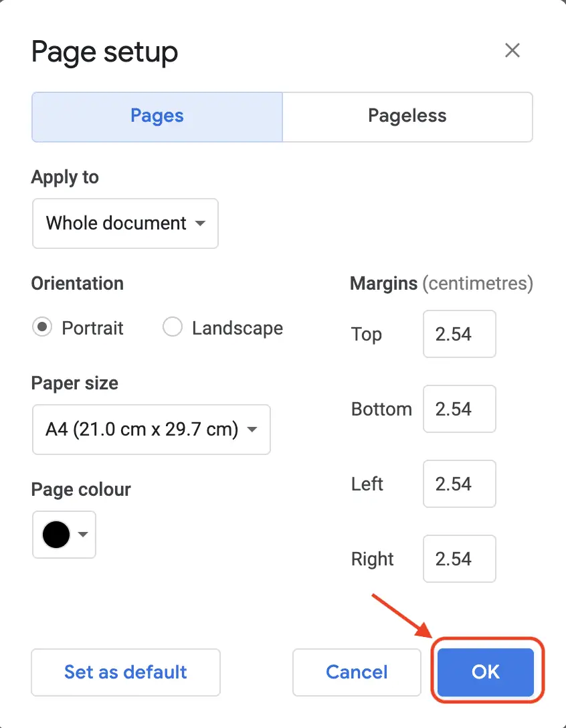This screenshot has height=728, width=566.
Task: Expand the page colour dropdown arrow
Action: point(82,535)
